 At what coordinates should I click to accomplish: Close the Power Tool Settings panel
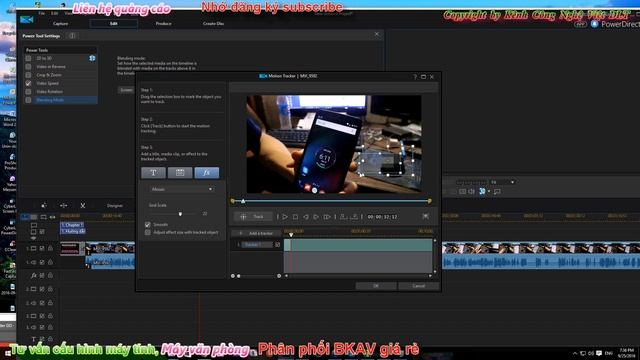(x=377, y=34)
